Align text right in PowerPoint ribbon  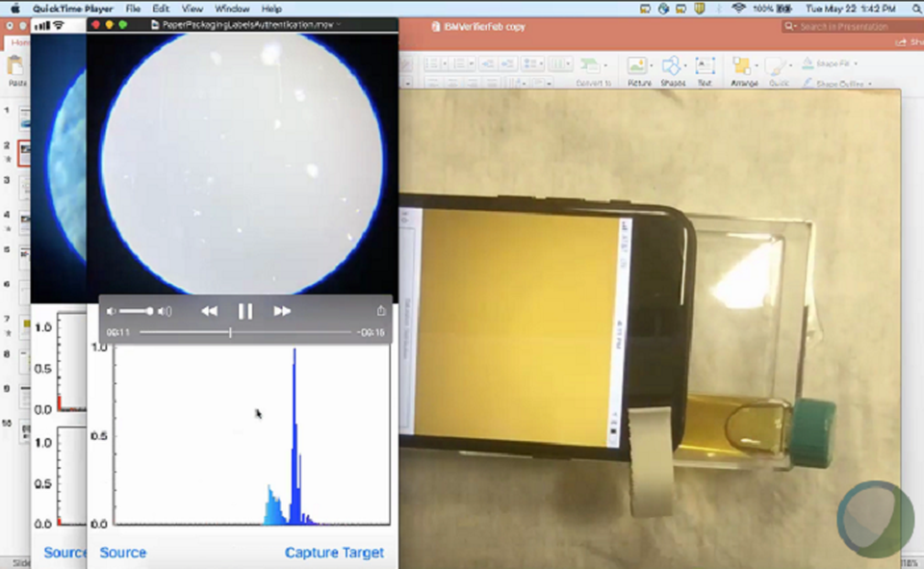(472, 83)
